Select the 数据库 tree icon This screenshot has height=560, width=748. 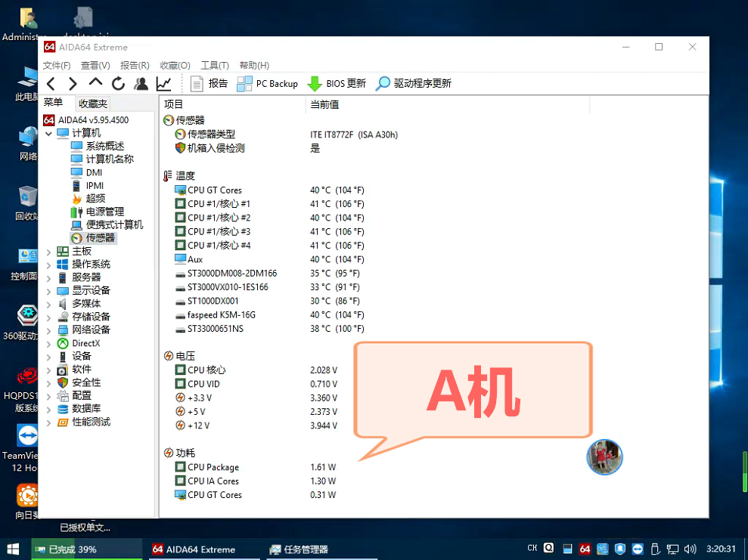pyautogui.click(x=63, y=409)
